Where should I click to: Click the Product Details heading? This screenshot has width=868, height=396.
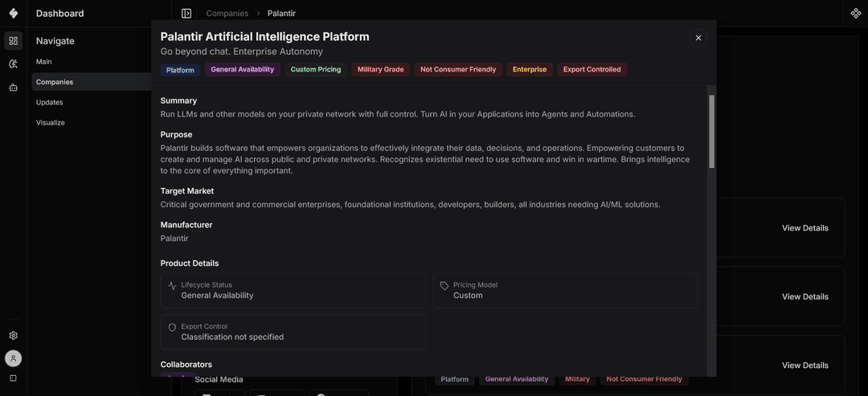coord(190,263)
